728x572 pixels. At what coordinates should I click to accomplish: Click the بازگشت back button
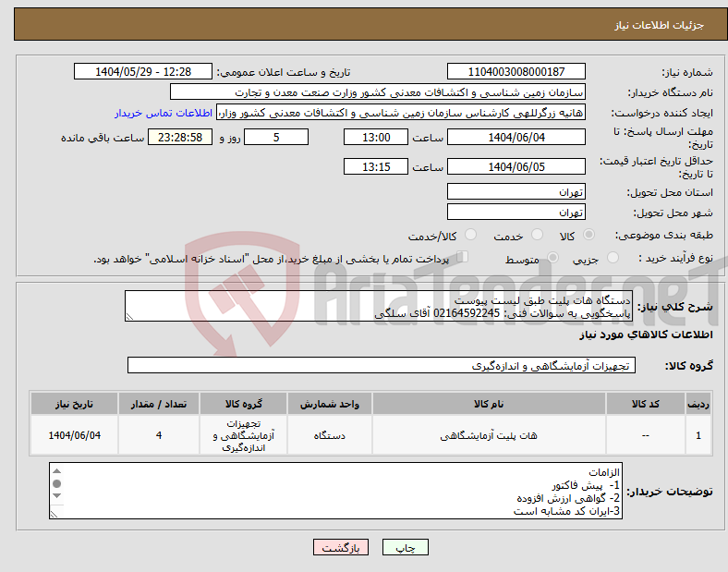coord(341,547)
